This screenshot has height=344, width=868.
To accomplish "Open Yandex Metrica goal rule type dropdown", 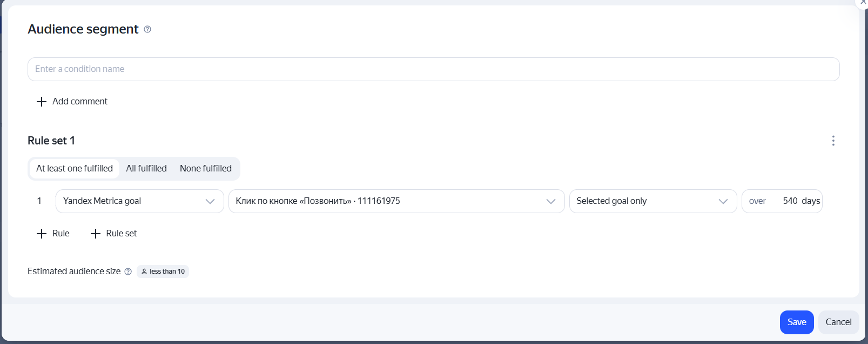I will coord(140,201).
